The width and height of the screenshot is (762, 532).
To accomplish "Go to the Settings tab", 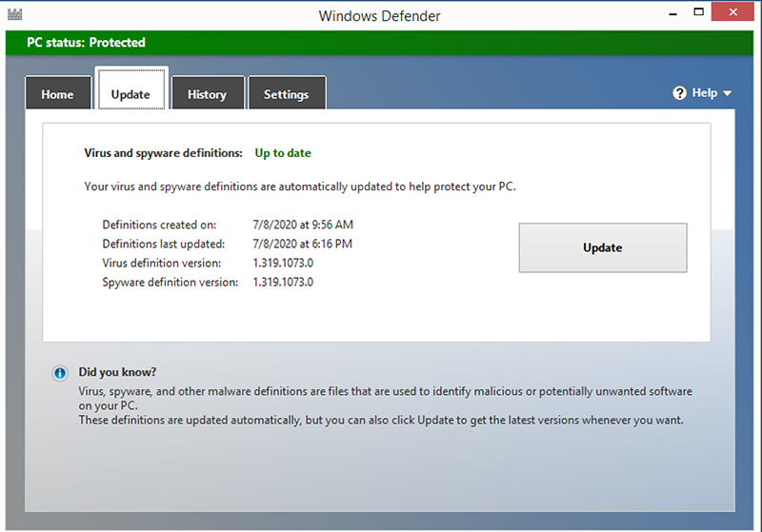I will (x=286, y=94).
